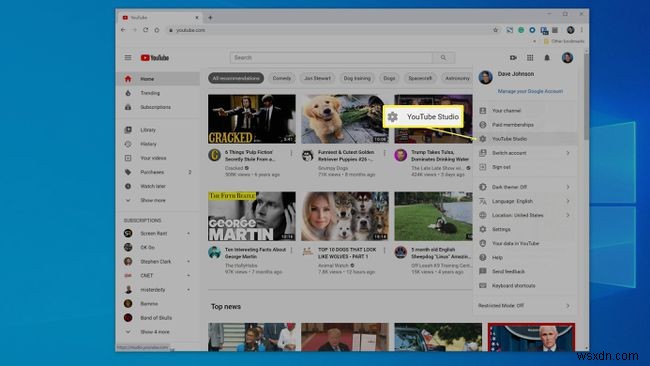Click the search magnifier button
The width and height of the screenshot is (650, 366).
click(x=443, y=58)
